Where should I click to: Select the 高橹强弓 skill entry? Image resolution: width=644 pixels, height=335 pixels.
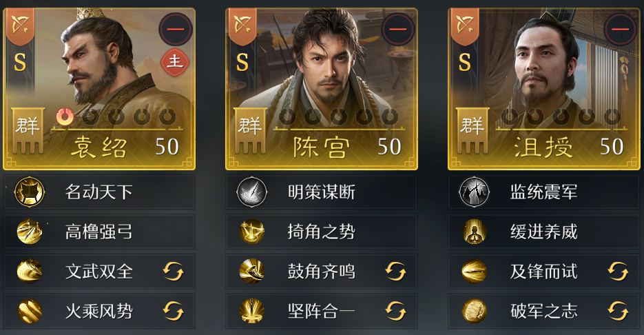tap(99, 232)
